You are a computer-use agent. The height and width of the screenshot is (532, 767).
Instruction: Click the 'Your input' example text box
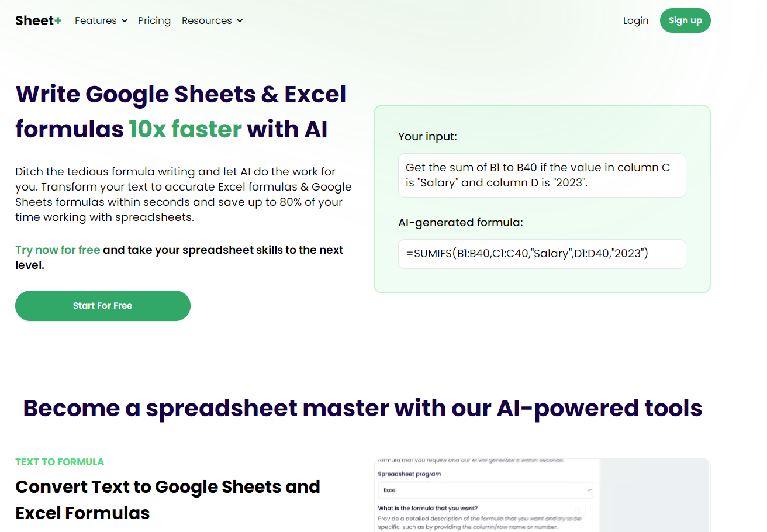pos(542,175)
